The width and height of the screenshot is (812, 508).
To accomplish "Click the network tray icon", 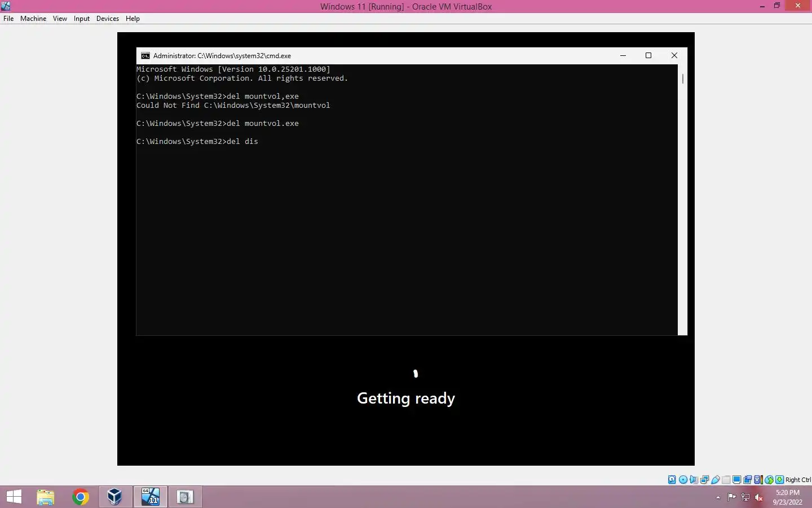I will coord(745,497).
